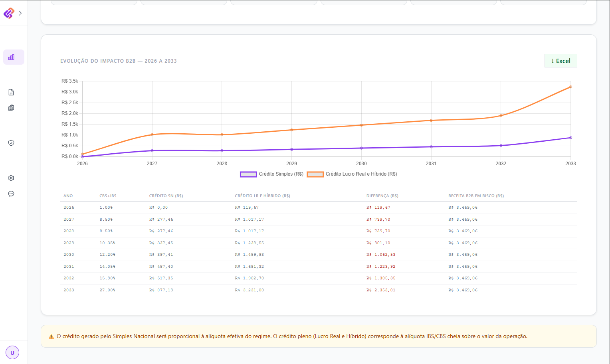Click the DIFERENÇA (R$) column header
Viewport: 610px width, 364px height.
[x=382, y=196]
